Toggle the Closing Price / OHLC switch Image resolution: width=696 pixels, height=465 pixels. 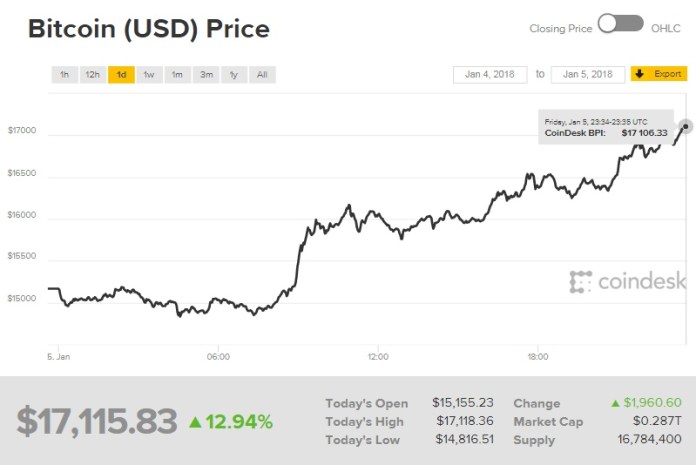620,25
